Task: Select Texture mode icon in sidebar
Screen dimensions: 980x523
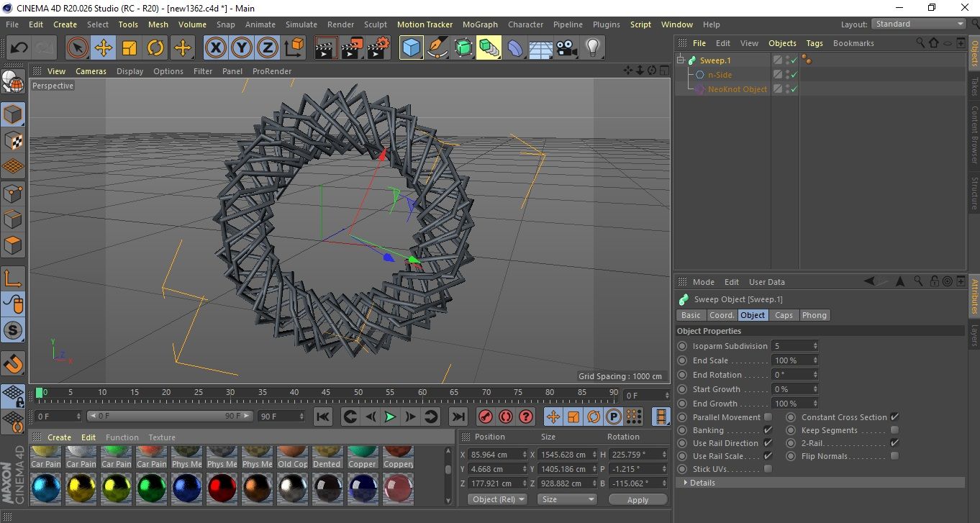Action: (13, 140)
